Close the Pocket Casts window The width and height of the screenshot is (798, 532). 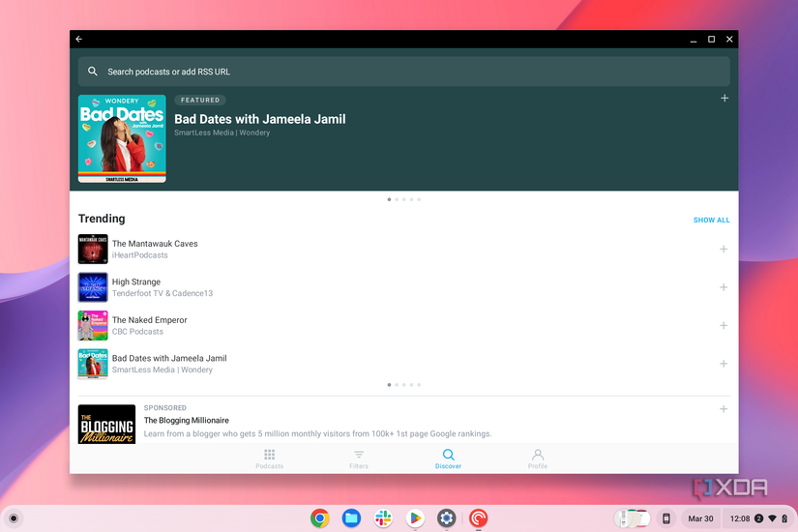tap(728, 40)
